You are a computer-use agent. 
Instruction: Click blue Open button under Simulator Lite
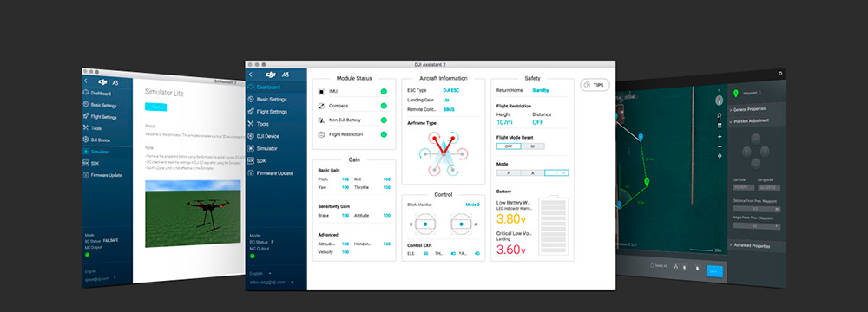click(x=155, y=107)
